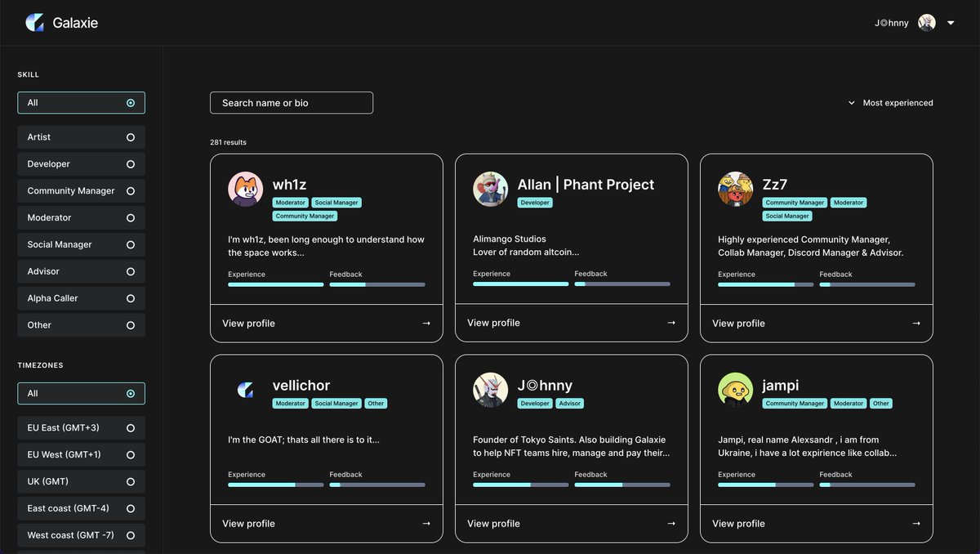Image resolution: width=980 pixels, height=554 pixels.
Task: Click the Galaxie logo icon
Action: (x=34, y=23)
